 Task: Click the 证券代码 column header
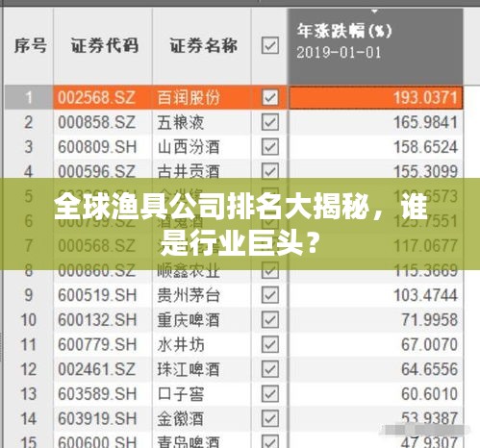[104, 45]
